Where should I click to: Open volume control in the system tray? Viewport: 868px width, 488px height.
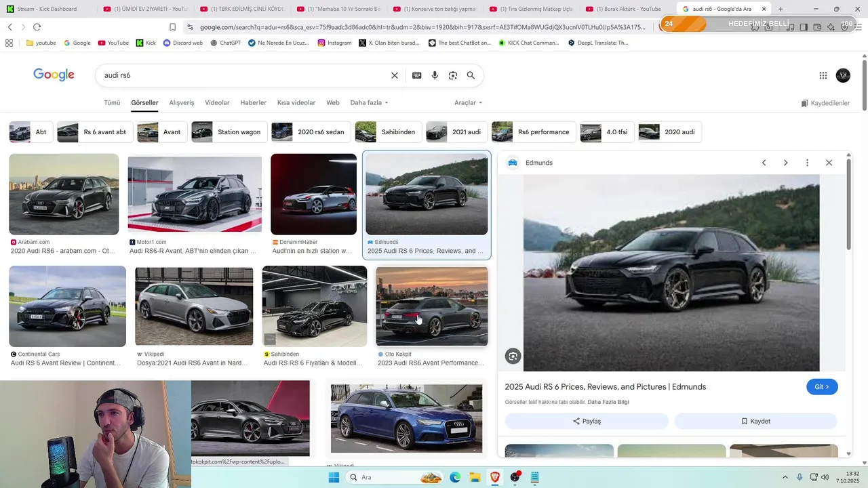(825, 477)
